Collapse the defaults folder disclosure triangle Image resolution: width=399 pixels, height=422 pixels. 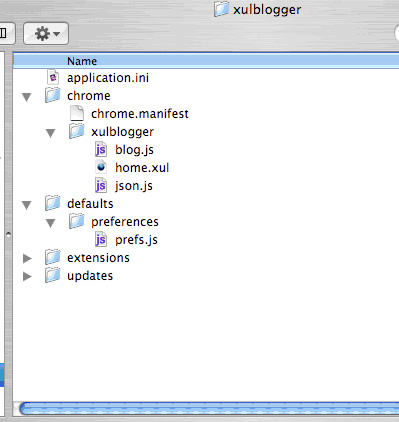[27, 205]
